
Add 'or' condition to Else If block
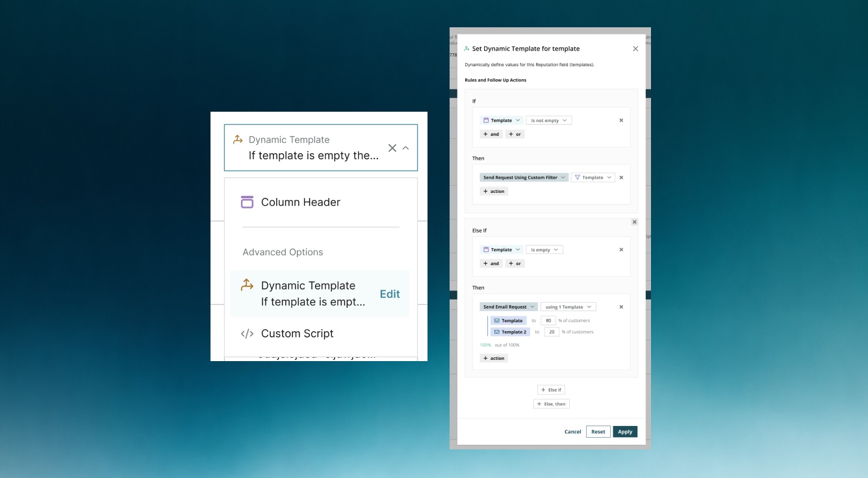click(x=515, y=263)
